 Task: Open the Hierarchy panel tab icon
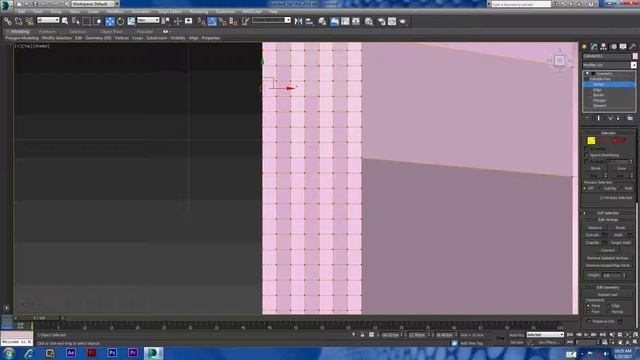(x=604, y=47)
